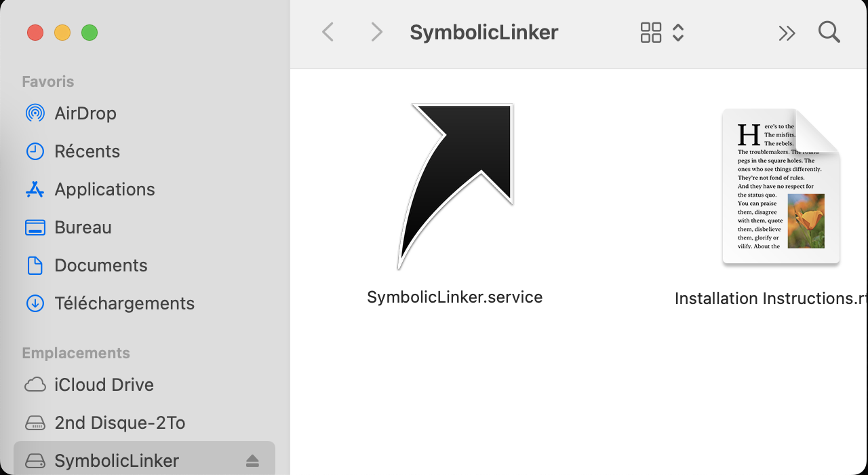Screen dimensions: 868x475
Task: Select Documents in the sidebar
Action: (100, 265)
